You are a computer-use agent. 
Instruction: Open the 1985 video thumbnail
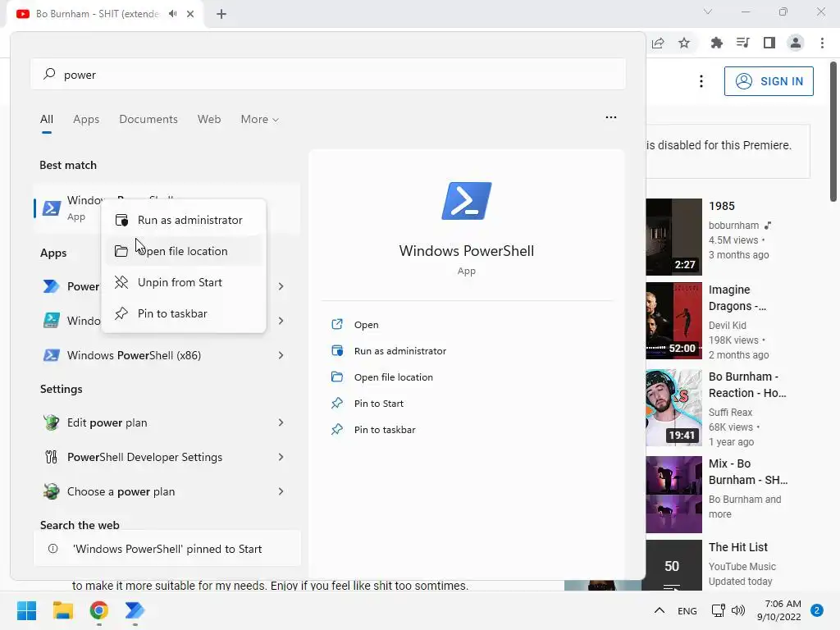coord(673,237)
